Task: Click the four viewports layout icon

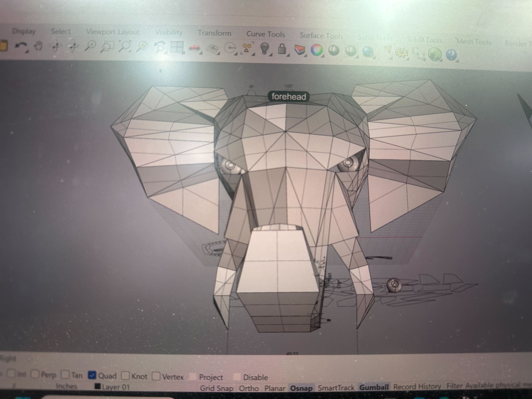Action: pyautogui.click(x=177, y=47)
